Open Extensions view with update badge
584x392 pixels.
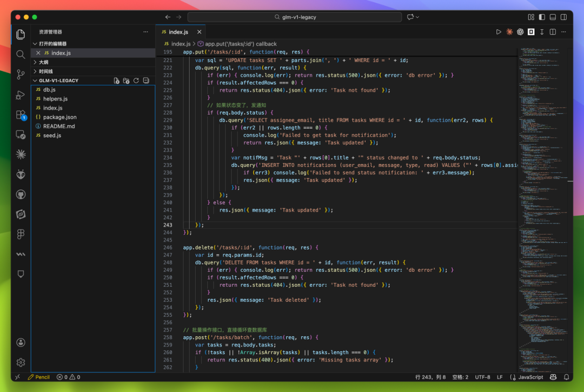coord(21,115)
